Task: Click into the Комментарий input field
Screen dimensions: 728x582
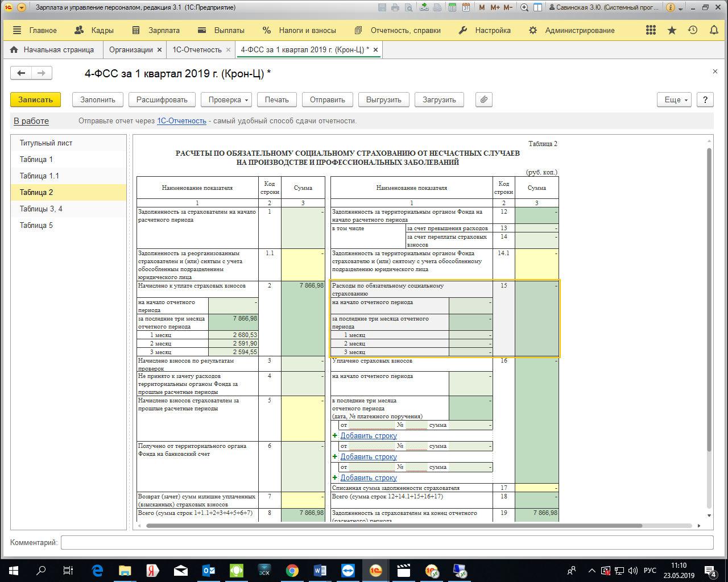Action: point(387,542)
